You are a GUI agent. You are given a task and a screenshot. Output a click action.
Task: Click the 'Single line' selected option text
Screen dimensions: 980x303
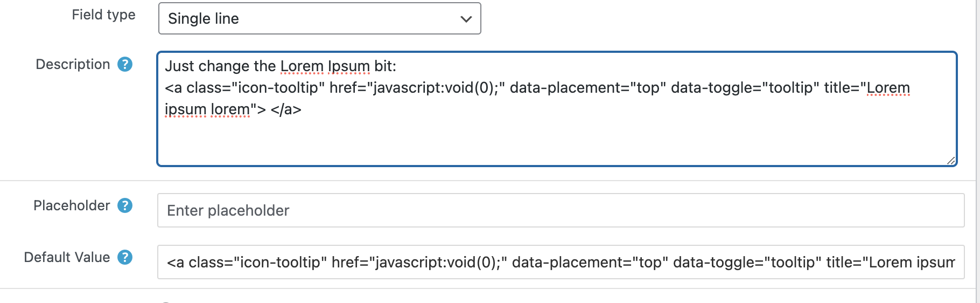[x=204, y=19]
